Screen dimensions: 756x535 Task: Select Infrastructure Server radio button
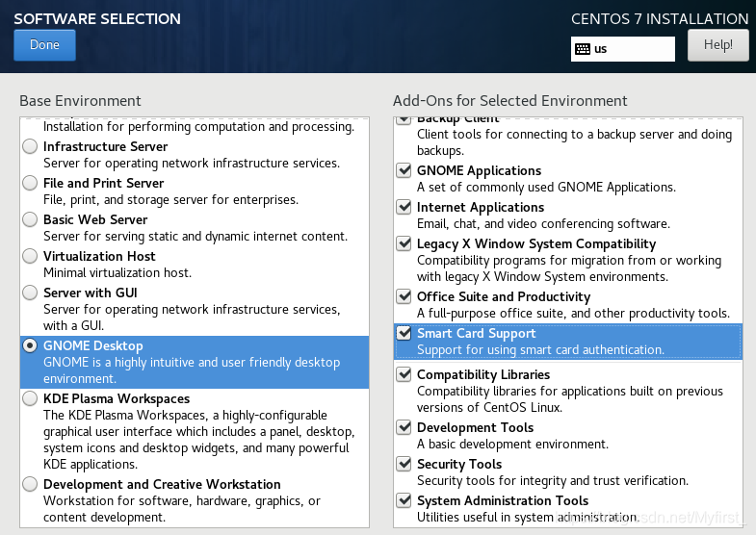[30, 146]
